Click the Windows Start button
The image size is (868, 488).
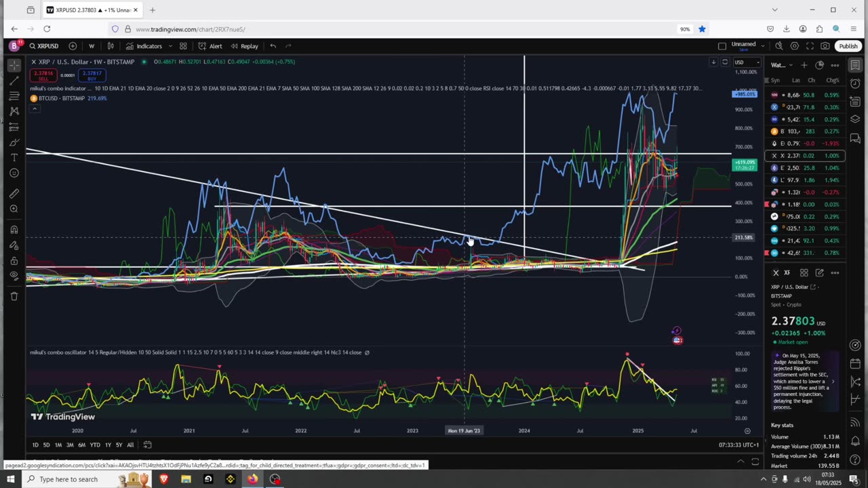coord(10,479)
